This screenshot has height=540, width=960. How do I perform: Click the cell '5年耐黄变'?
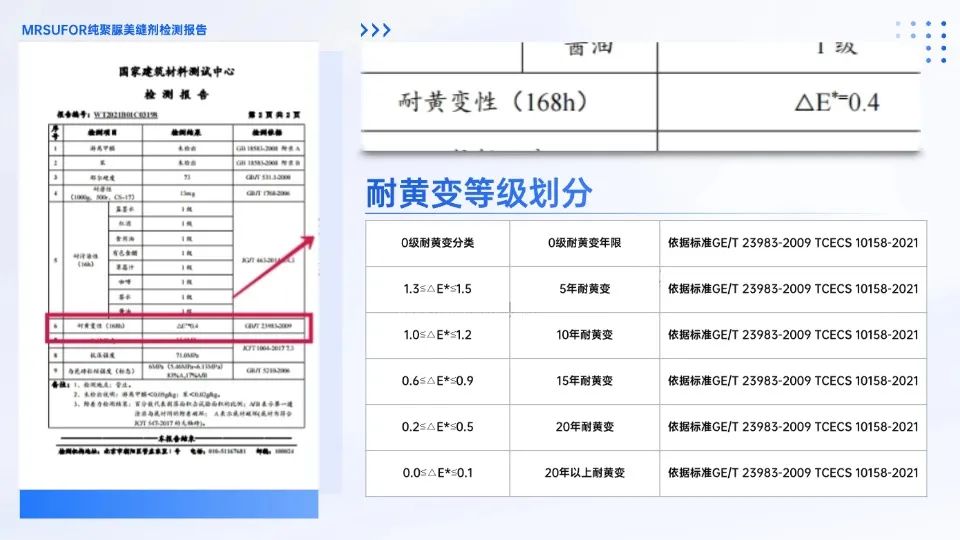coord(585,289)
